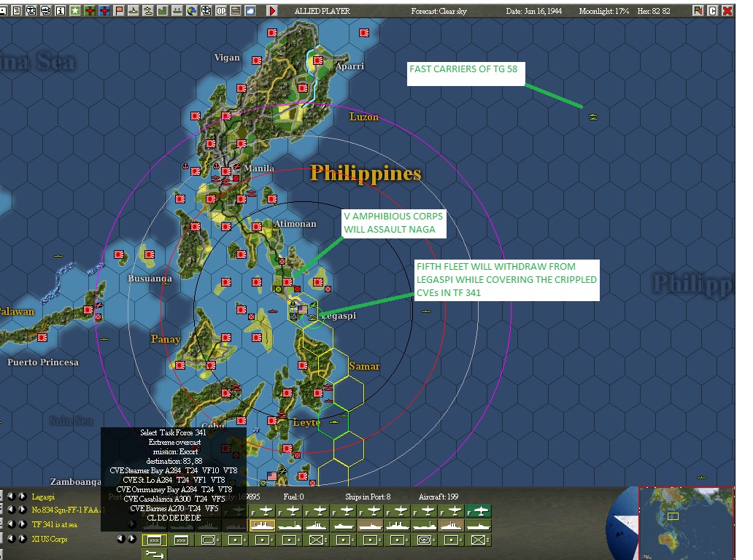
Task: Click the orange flag toolbar icon
Action: point(119,10)
